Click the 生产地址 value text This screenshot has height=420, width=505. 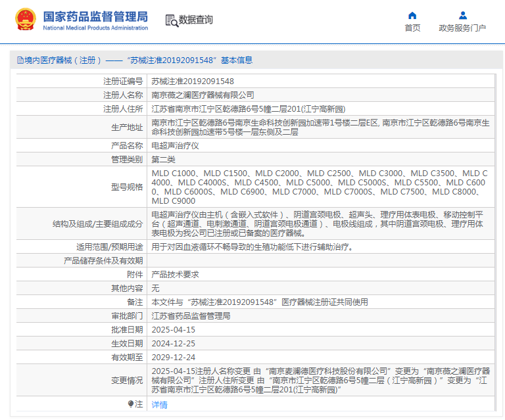[320, 128]
